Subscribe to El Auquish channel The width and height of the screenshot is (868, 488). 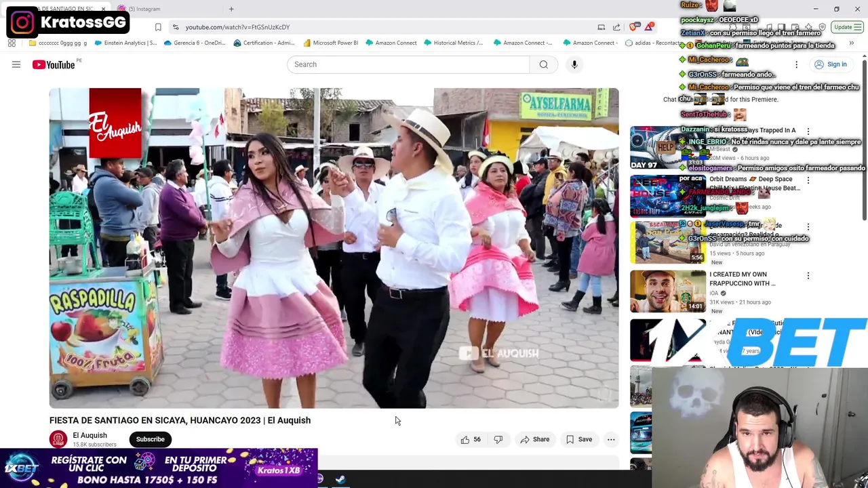[150, 439]
